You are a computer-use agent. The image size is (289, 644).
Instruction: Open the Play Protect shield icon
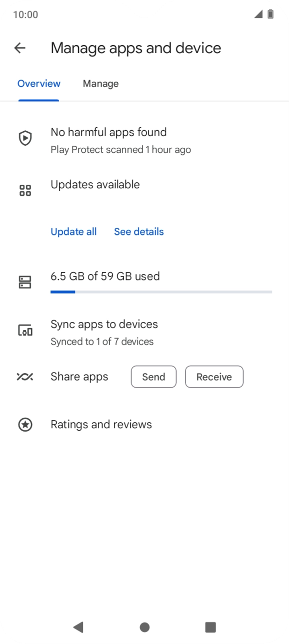click(x=25, y=138)
